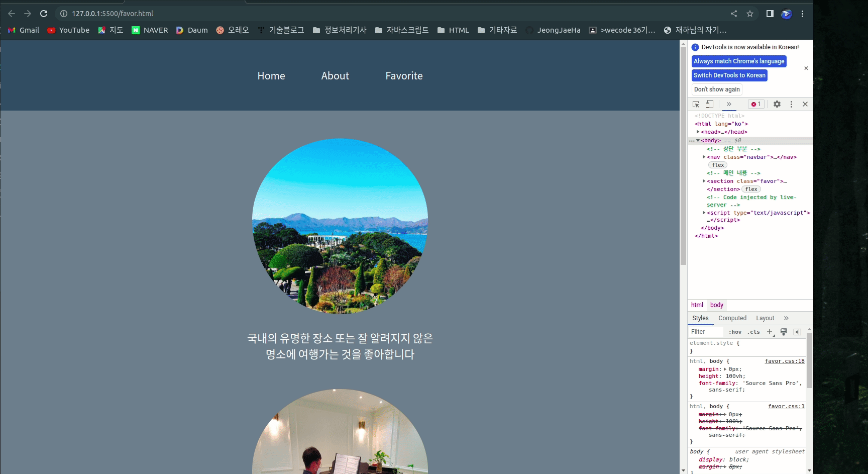Switch to the Computed tab
868x474 pixels.
pyautogui.click(x=732, y=318)
